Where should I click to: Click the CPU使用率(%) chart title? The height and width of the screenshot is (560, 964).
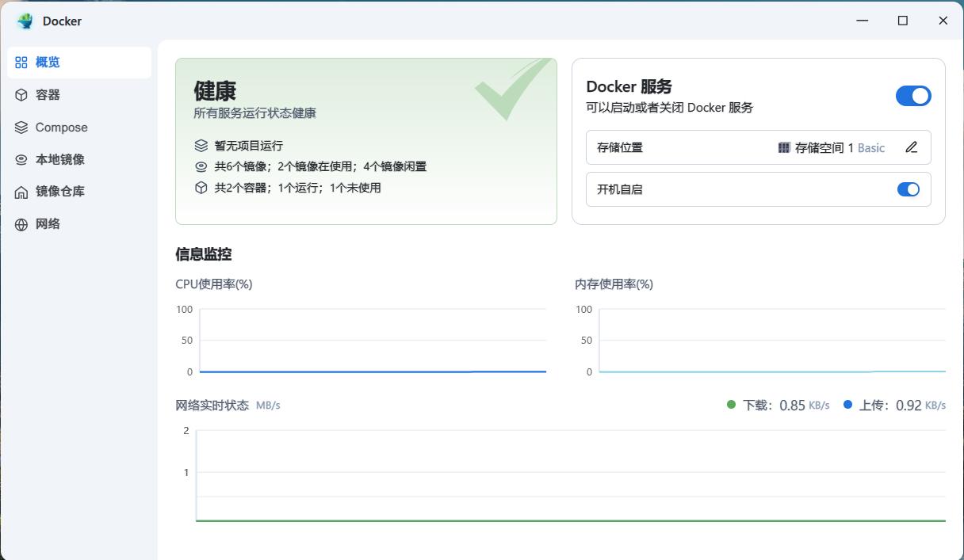click(x=214, y=284)
